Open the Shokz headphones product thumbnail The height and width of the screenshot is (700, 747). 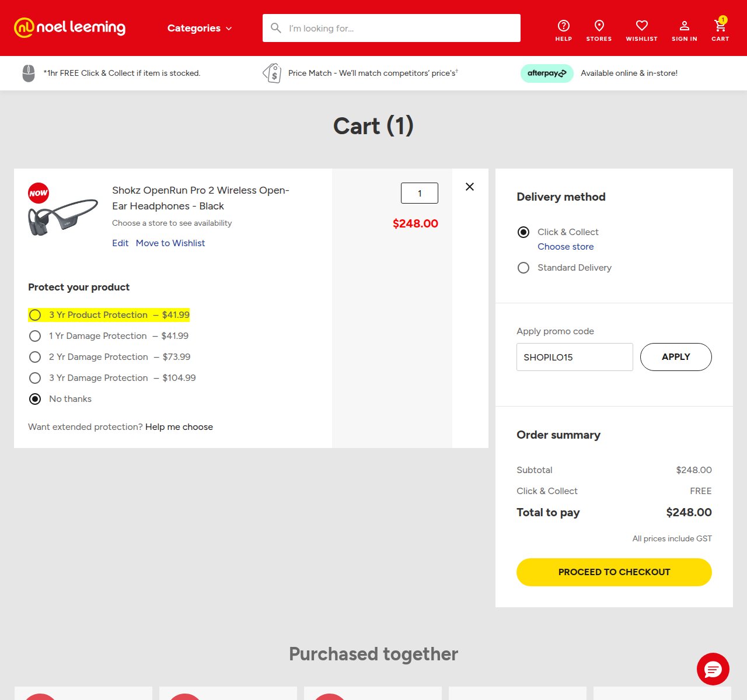(x=63, y=218)
